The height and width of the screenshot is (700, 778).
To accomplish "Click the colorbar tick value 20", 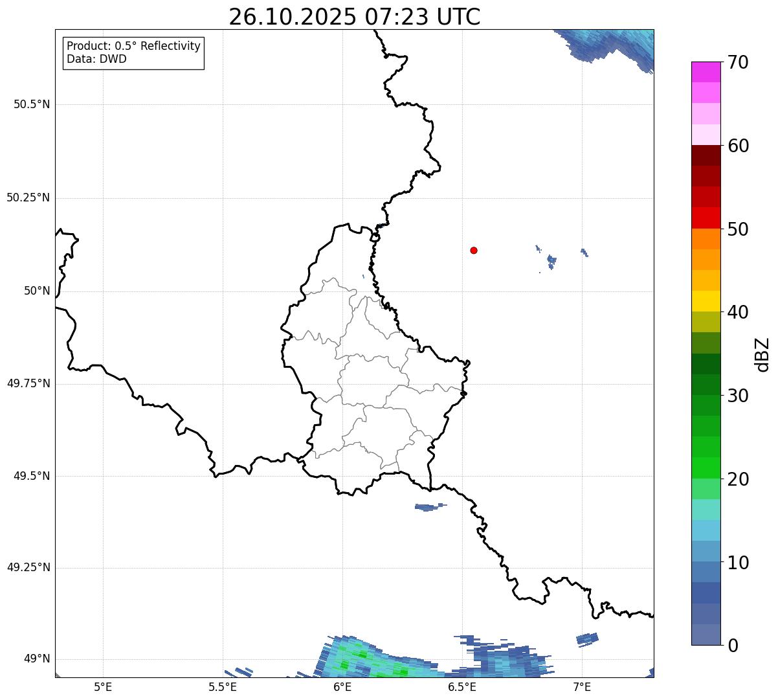I will coord(738,479).
